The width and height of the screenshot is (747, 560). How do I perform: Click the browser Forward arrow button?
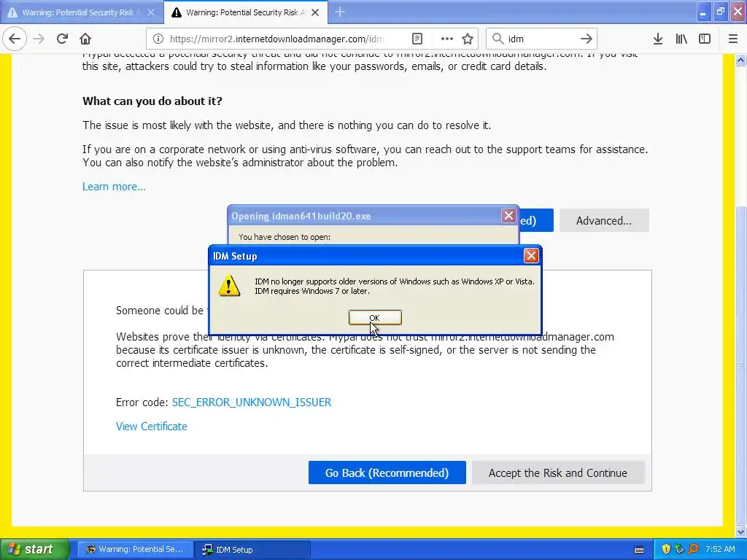[x=39, y=39]
